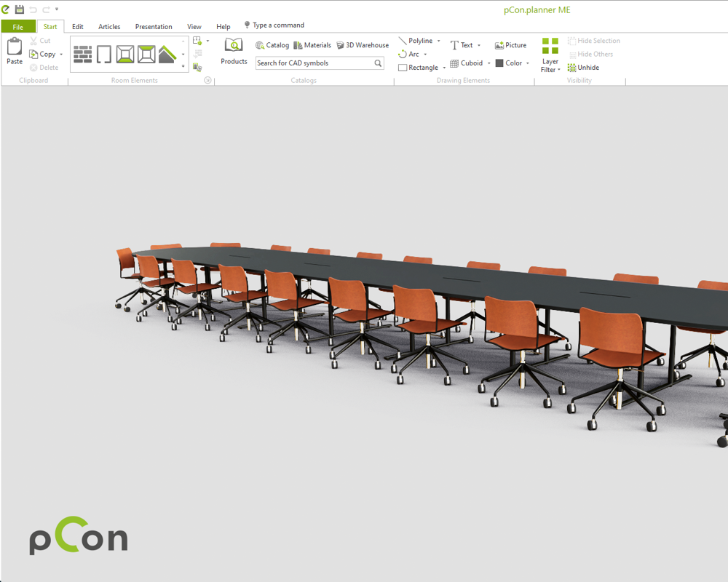Screen dimensions: 728x582
Task: Open 3D Warehouse
Action: [x=363, y=45]
